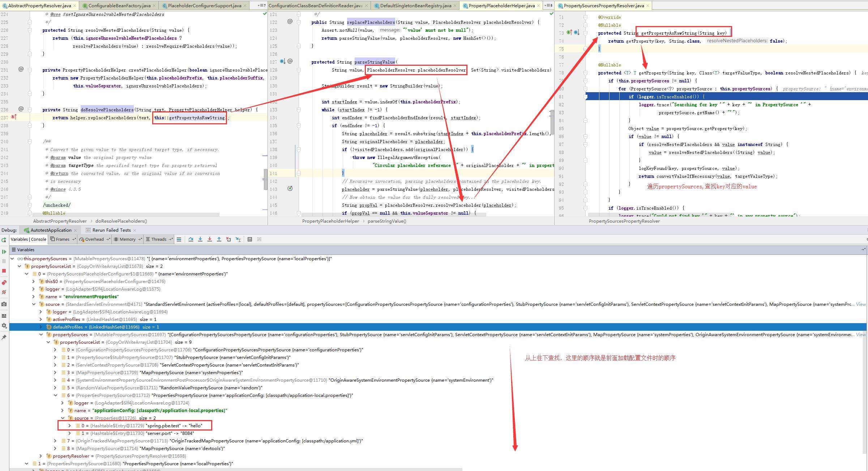Image resolution: width=868 pixels, height=471 pixels.
Task: Collapse the propertySourceList tree node
Action: (x=20, y=266)
